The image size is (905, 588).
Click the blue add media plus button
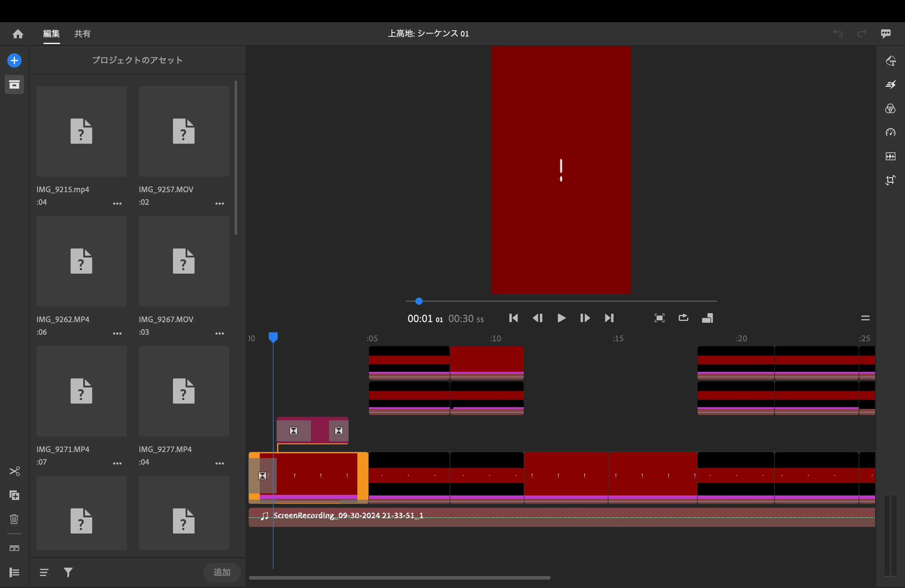(x=14, y=60)
